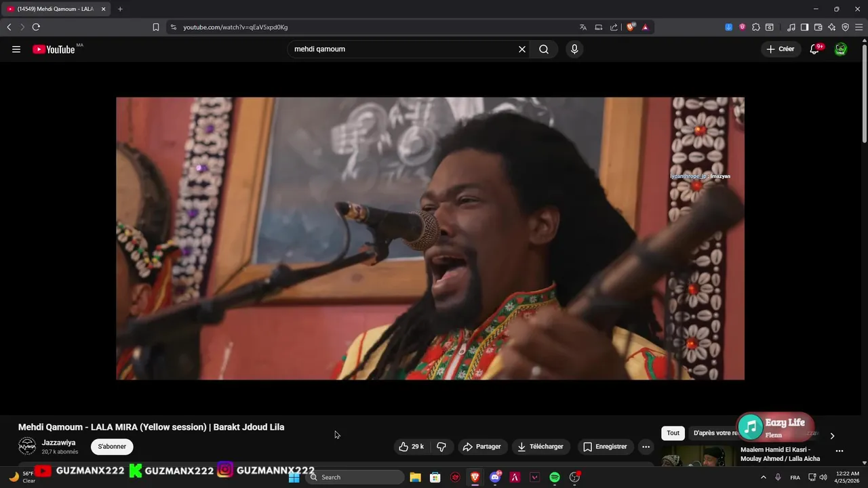Open OBS Studio from the taskbar
The height and width of the screenshot is (488, 868).
pyautogui.click(x=574, y=477)
